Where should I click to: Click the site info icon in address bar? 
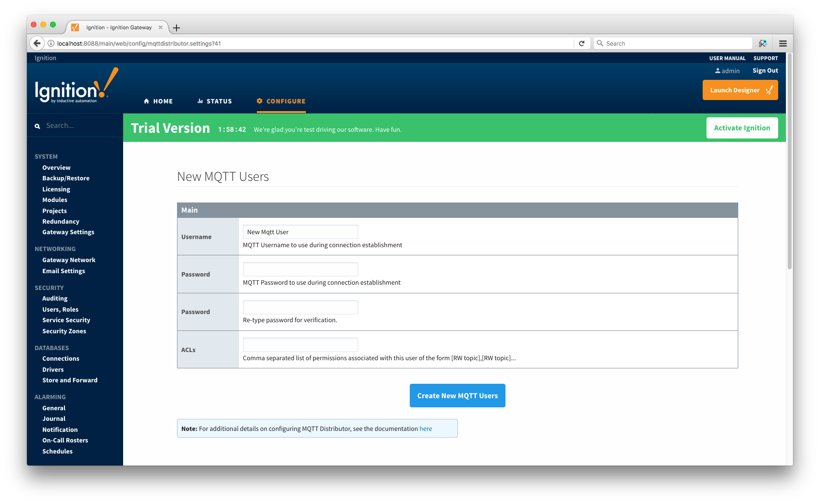point(51,43)
